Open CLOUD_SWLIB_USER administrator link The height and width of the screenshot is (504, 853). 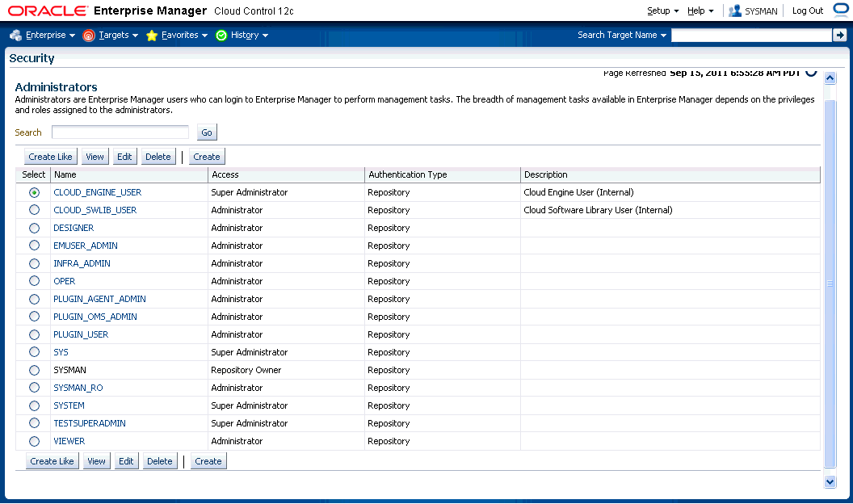pyautogui.click(x=95, y=210)
